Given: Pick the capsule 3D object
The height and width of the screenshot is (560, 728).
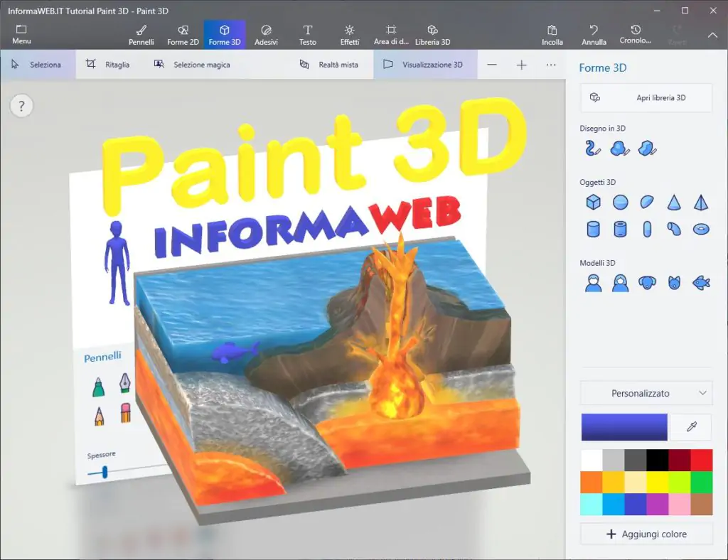Looking at the screenshot, I should pyautogui.click(x=647, y=230).
